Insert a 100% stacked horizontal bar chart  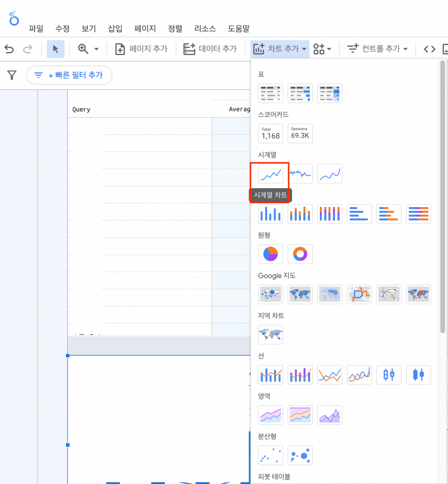click(x=419, y=214)
